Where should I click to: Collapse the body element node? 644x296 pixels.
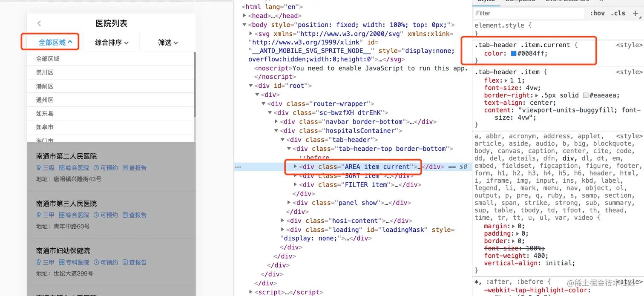tap(244, 25)
